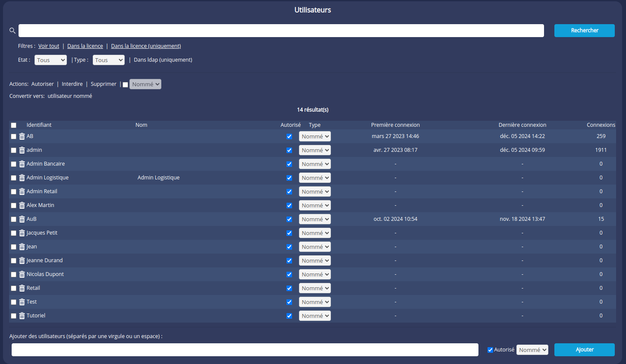Screen dimensions: 626x364
Task: Filter by 'Dans la licence (uniquement)'
Action: [146, 46]
